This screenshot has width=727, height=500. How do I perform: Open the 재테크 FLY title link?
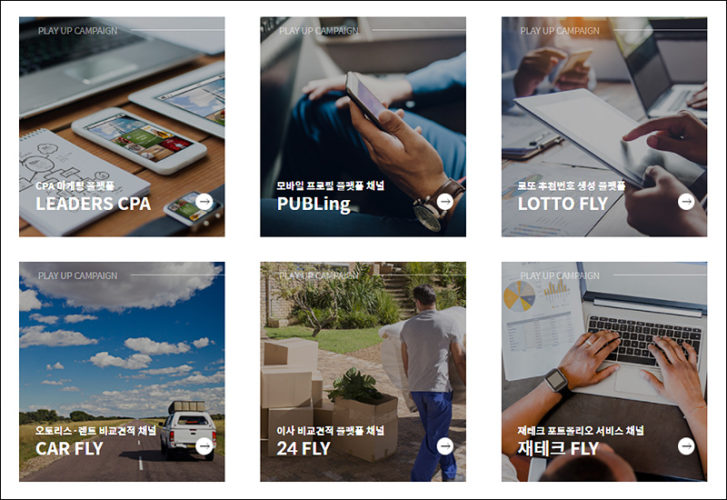558,449
